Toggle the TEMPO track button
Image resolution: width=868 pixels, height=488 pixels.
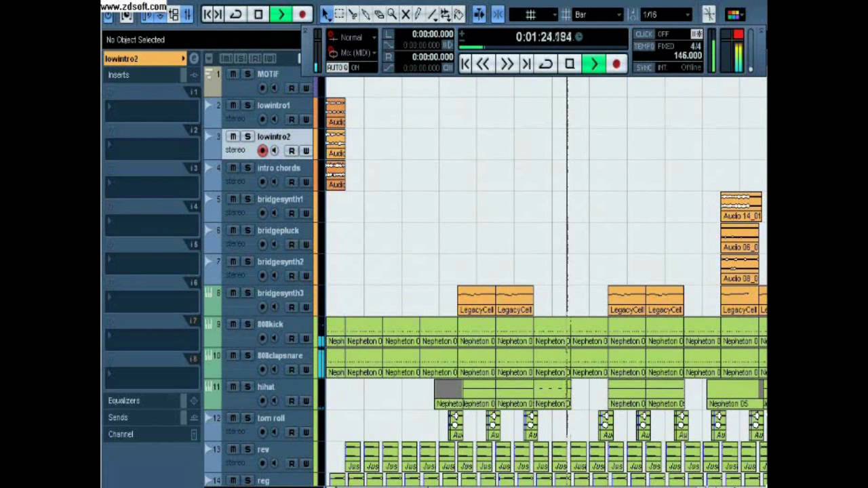(644, 46)
